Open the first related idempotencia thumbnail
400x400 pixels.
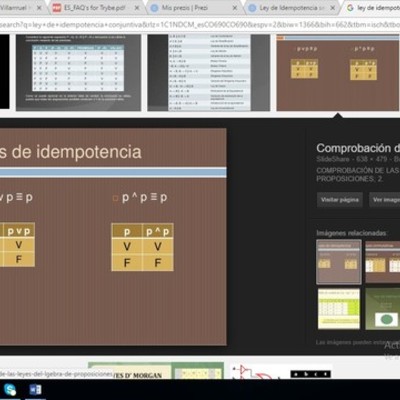pos(339,262)
